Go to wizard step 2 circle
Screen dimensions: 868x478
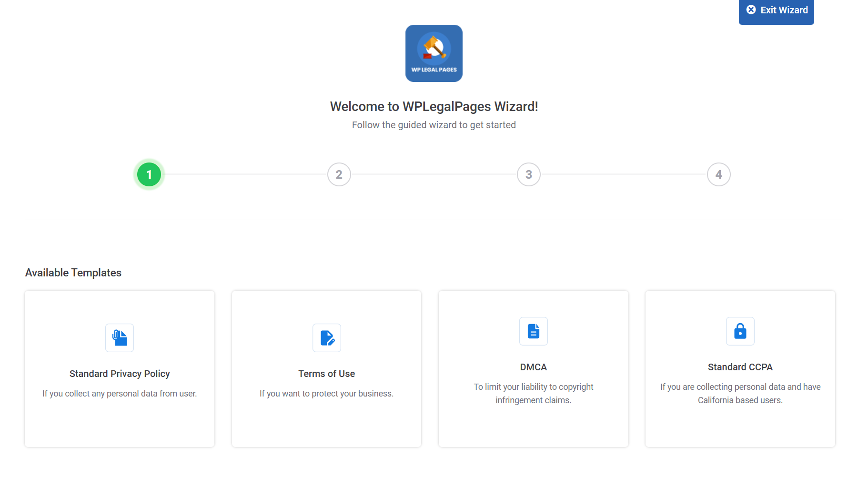(339, 174)
